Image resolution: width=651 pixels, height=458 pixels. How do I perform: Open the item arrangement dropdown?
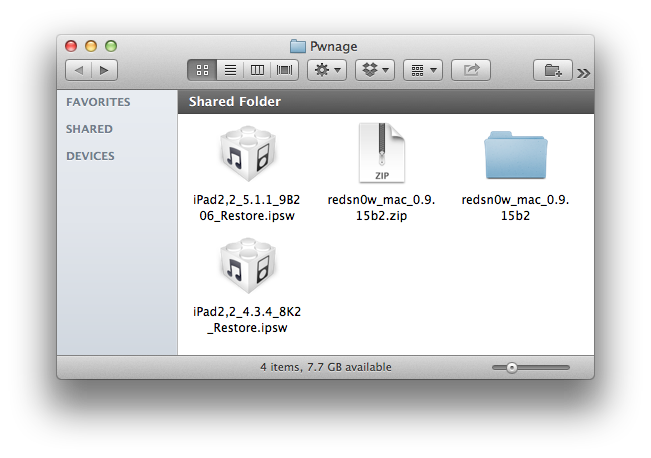[423, 70]
